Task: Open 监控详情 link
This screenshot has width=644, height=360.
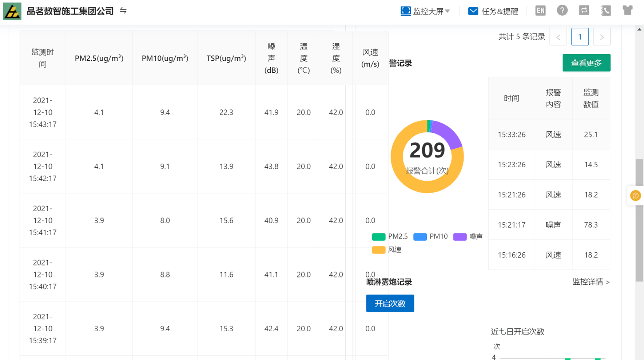Action: [x=591, y=282]
